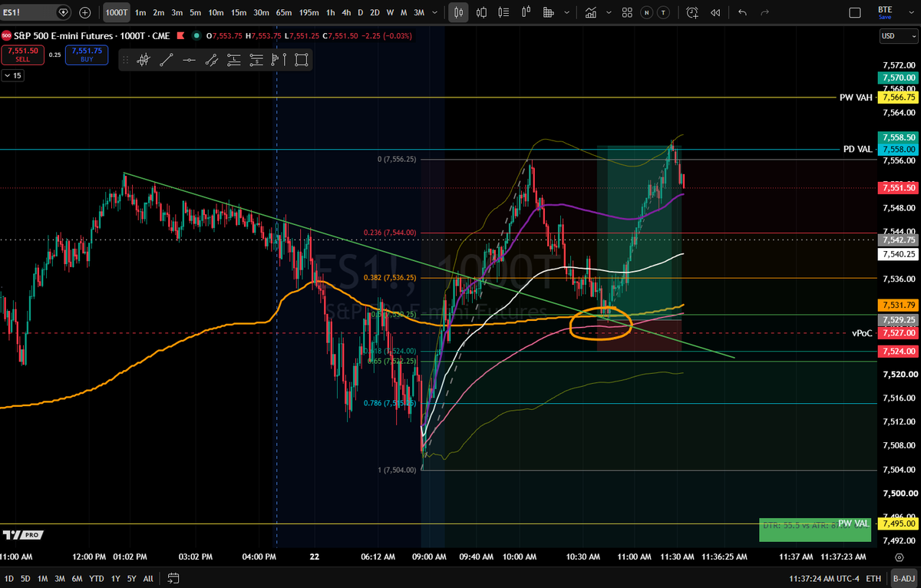Show All date range
Image resolution: width=921 pixels, height=588 pixels.
(x=148, y=578)
